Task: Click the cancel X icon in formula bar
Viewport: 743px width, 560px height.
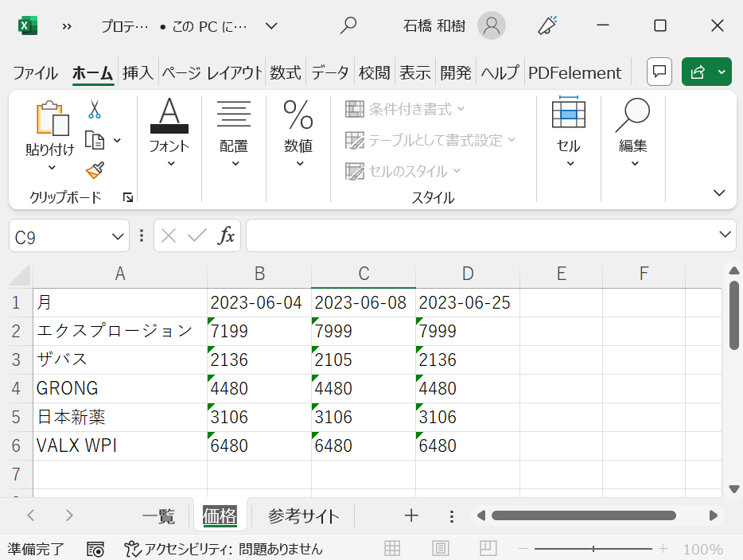Action: coord(169,235)
